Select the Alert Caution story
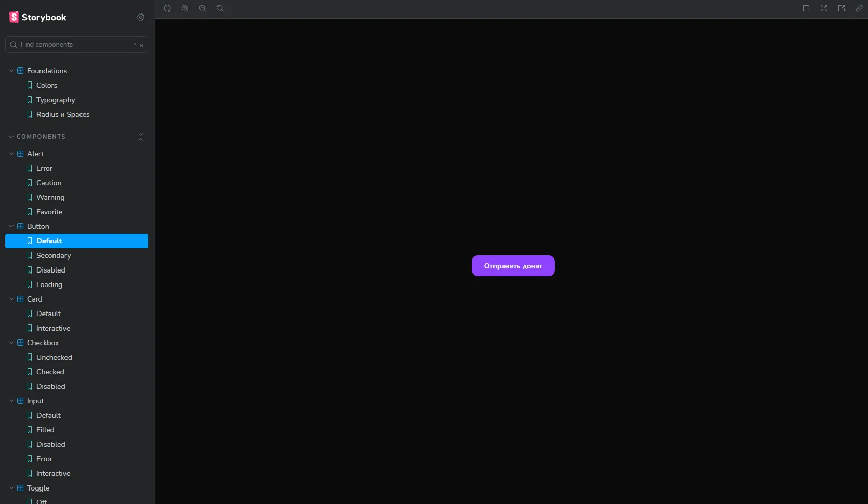This screenshot has height=504, width=868. [x=77, y=183]
